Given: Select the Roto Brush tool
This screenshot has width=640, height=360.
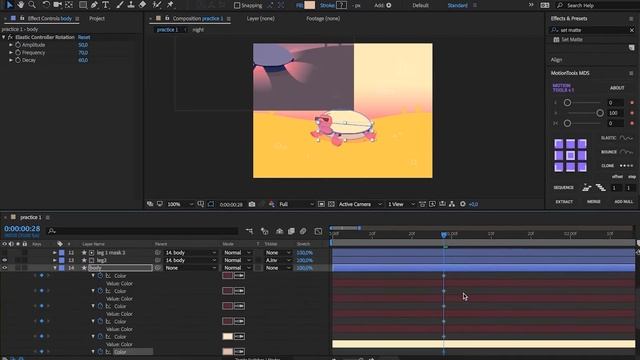Looking at the screenshot, I should click(157, 5).
